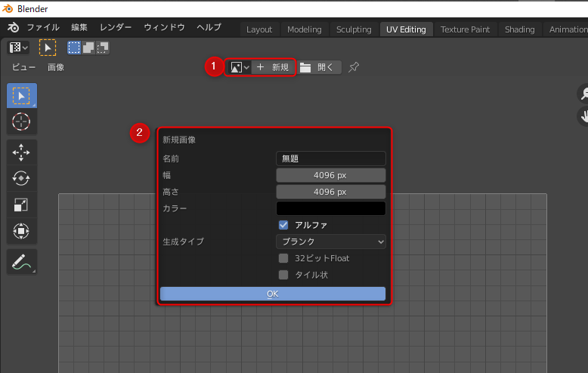Click OK to create the image
Screen dimensions: 588x373
(273, 294)
